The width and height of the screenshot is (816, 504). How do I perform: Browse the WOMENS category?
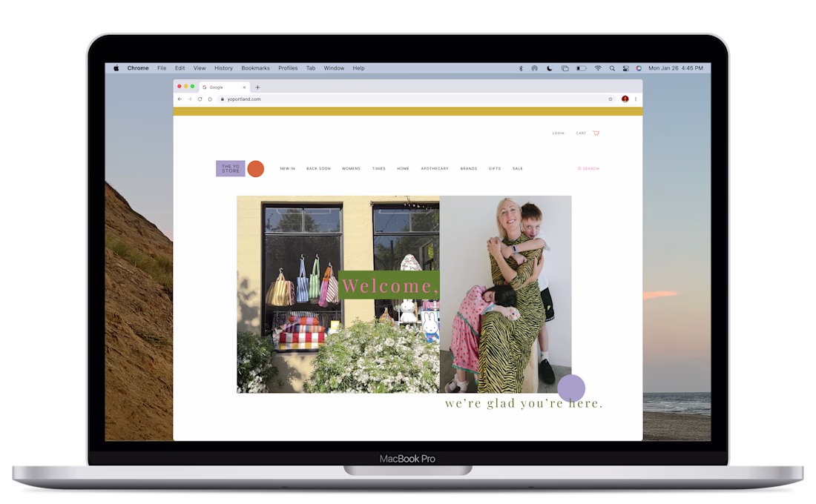pos(352,168)
